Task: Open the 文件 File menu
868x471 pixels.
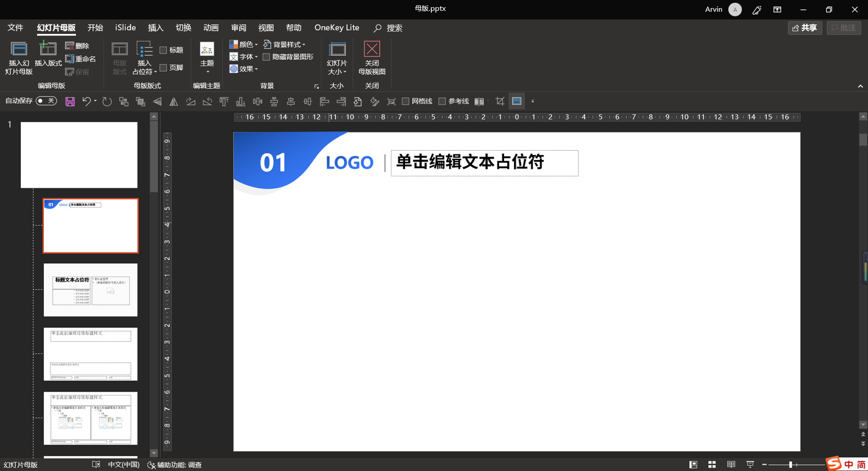Action: point(15,28)
